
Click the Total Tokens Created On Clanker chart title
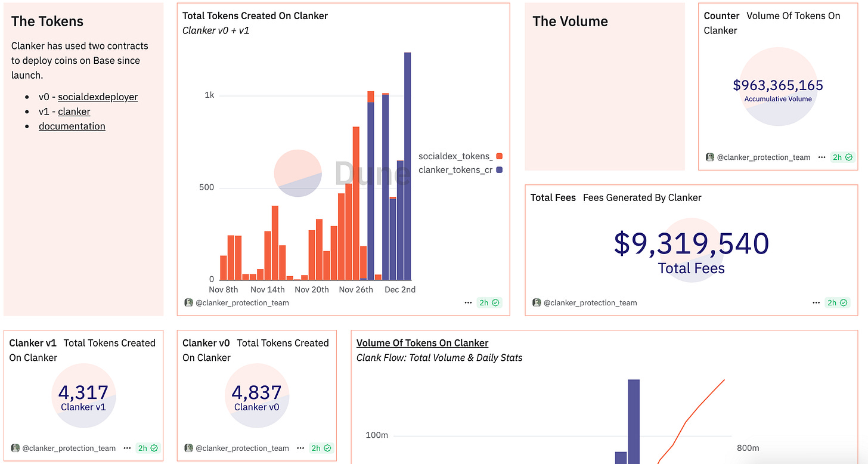tap(255, 16)
